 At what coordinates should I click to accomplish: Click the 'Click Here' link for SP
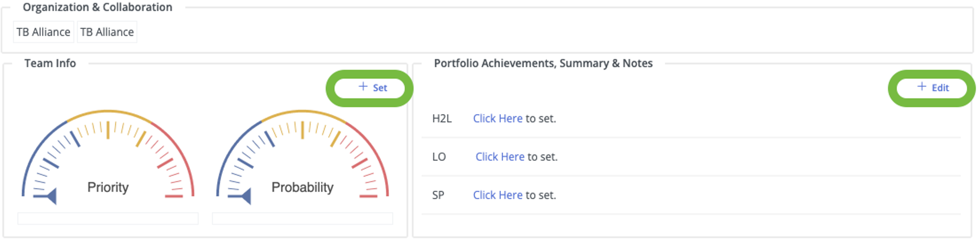[498, 195]
